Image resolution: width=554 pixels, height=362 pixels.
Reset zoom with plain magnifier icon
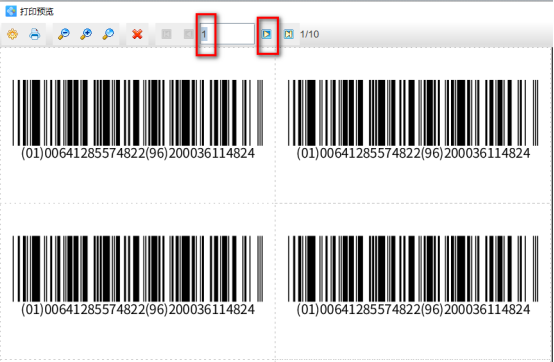108,34
